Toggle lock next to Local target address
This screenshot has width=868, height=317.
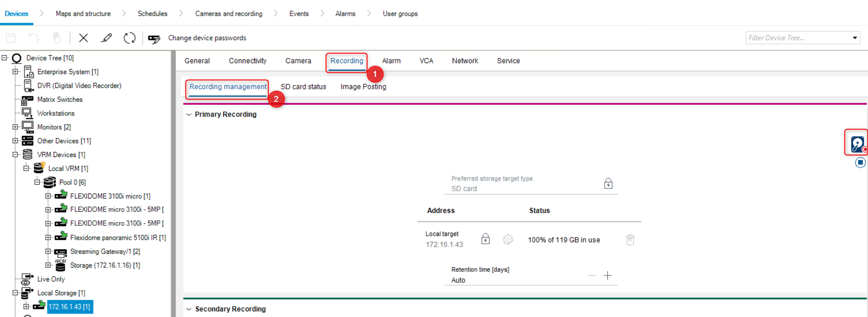tap(485, 239)
